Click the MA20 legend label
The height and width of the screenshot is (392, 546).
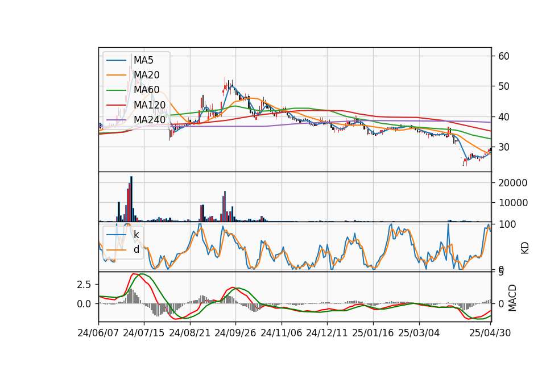tap(146, 75)
